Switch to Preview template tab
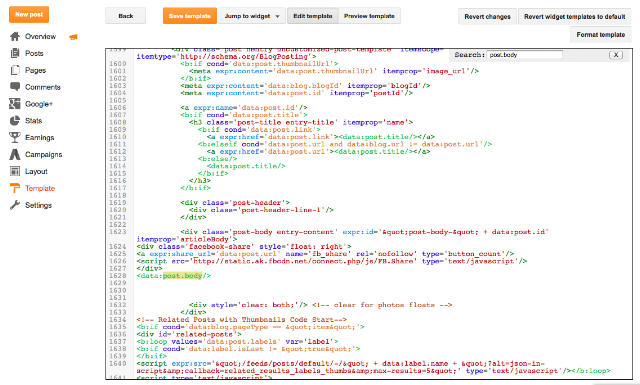The width and height of the screenshot is (640, 385). coord(369,16)
